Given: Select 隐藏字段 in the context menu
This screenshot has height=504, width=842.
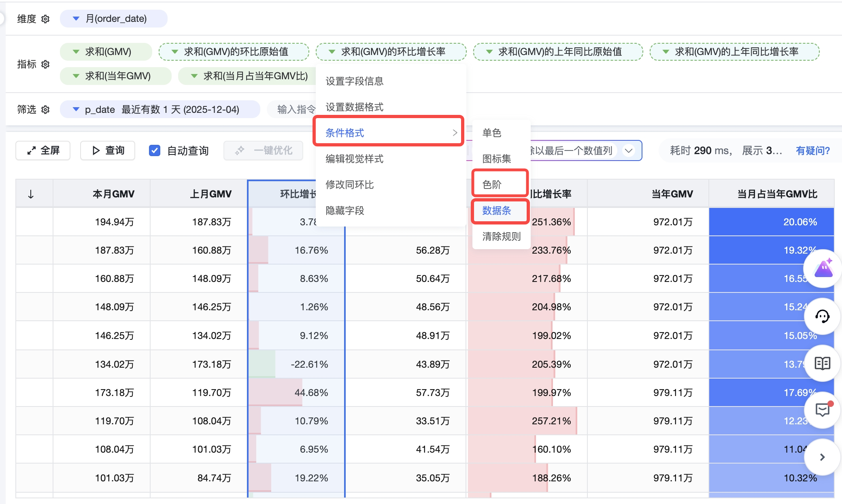Looking at the screenshot, I should click(345, 211).
